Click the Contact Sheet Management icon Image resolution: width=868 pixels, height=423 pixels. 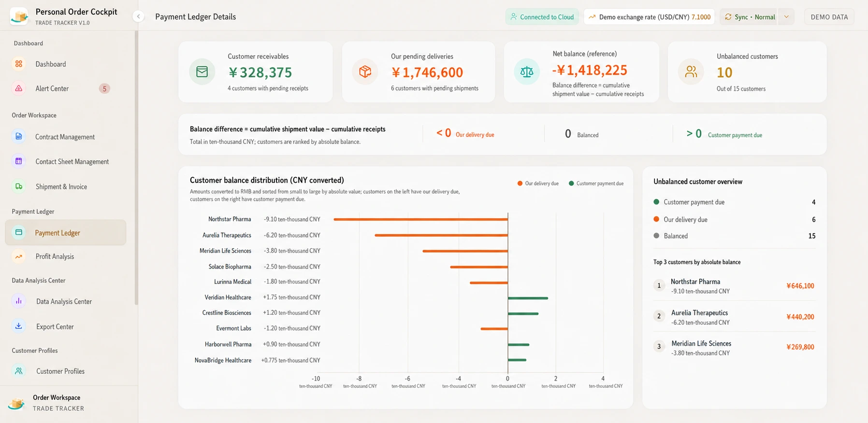pyautogui.click(x=19, y=161)
